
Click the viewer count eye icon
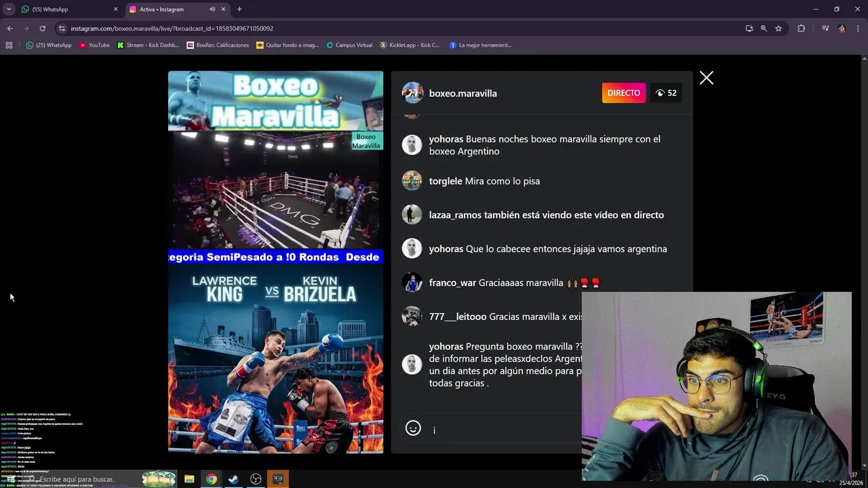(x=660, y=93)
